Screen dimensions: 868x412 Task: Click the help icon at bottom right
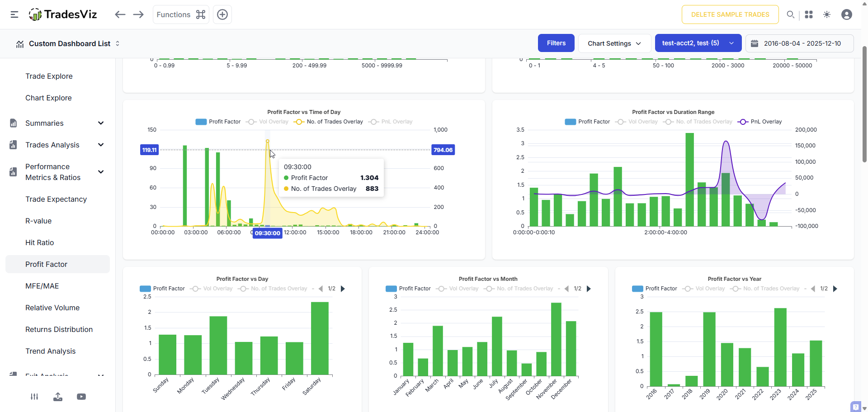click(855, 407)
